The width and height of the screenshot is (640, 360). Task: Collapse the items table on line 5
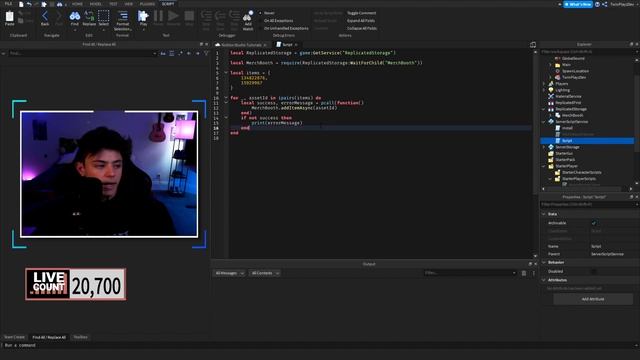pos(226,73)
